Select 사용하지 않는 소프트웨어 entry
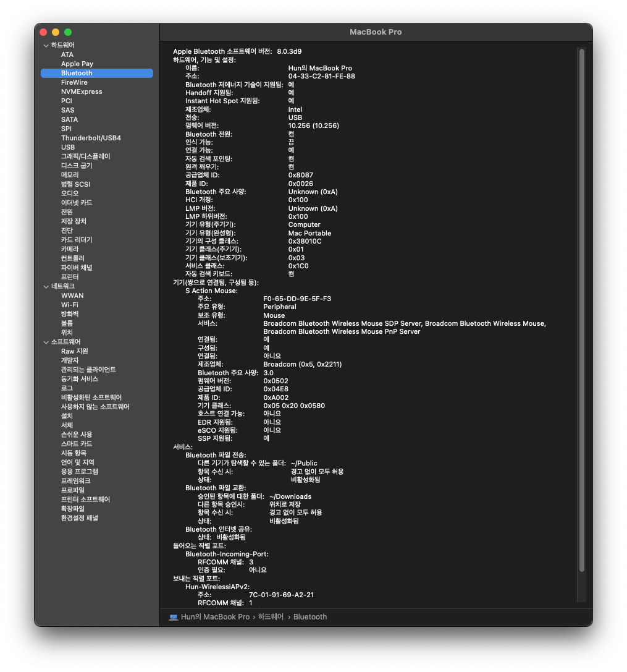 pos(95,407)
